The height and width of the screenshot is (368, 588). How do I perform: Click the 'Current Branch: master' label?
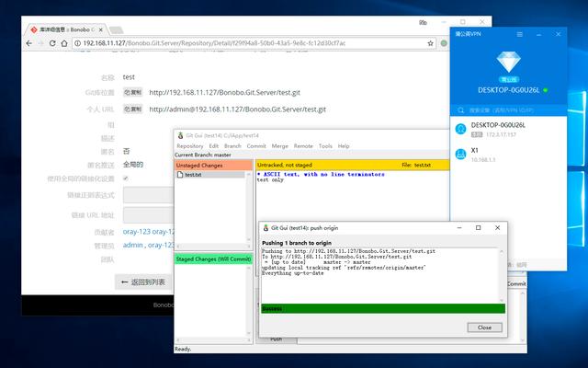coord(203,155)
